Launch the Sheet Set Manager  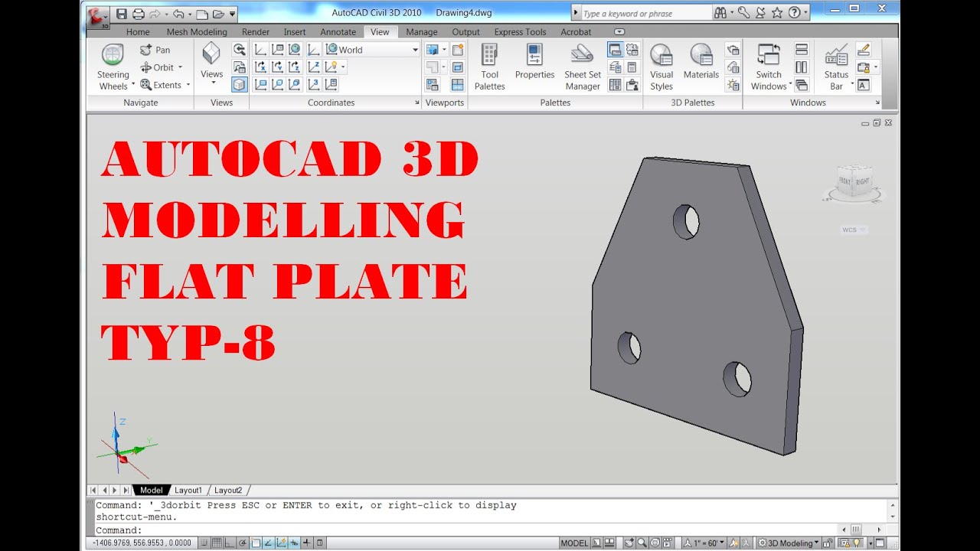[x=583, y=67]
